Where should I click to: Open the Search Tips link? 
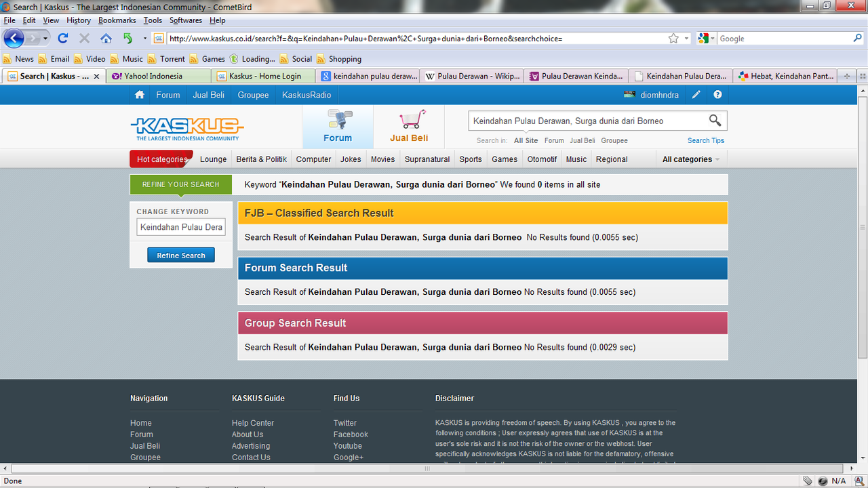point(706,140)
